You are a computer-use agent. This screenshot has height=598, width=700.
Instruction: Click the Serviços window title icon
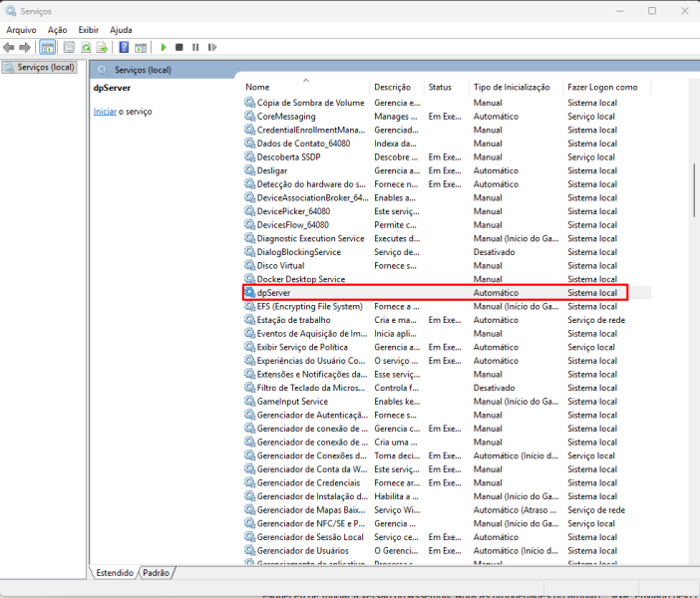pos(10,11)
